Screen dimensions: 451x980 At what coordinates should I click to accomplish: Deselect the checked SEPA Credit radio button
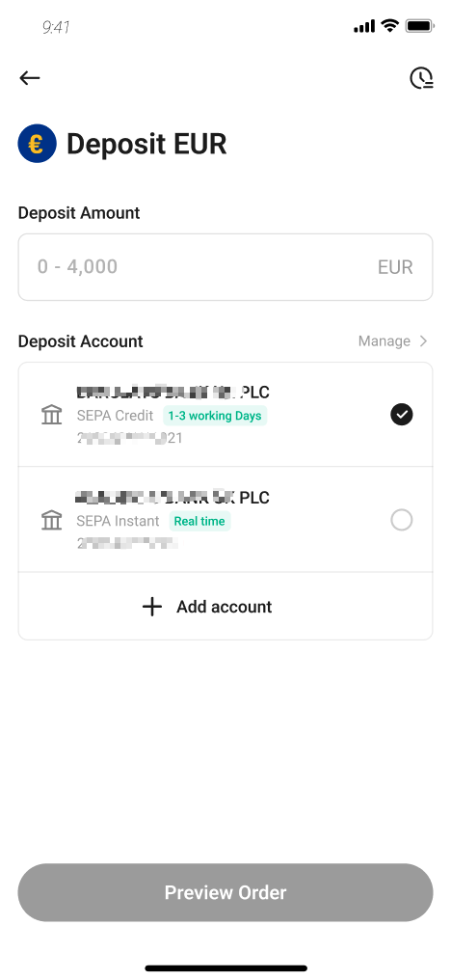tap(402, 415)
